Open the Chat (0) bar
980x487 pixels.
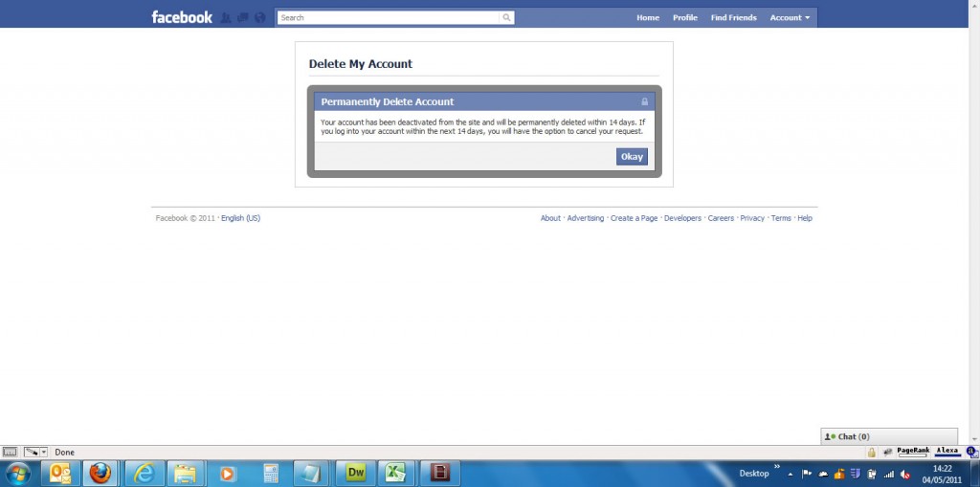[889, 436]
